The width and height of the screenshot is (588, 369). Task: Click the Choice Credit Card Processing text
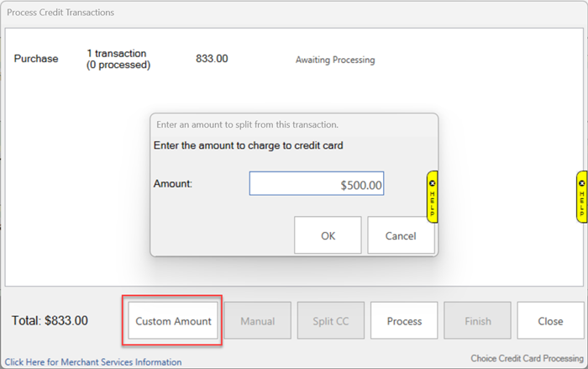(527, 358)
